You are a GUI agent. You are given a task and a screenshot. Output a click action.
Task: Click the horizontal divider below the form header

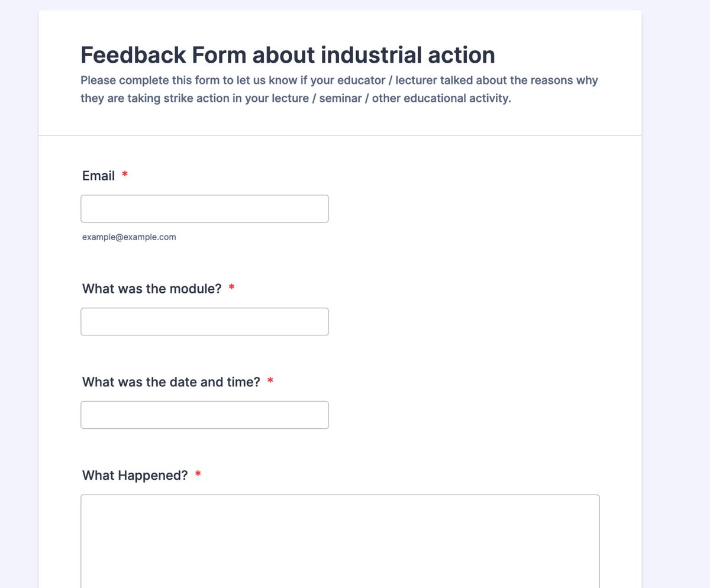click(x=340, y=135)
